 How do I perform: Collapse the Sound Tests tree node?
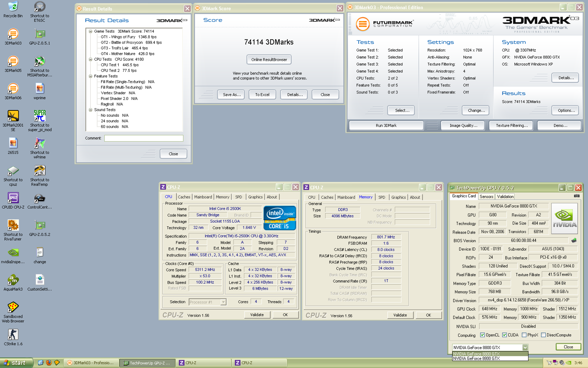(x=90, y=110)
